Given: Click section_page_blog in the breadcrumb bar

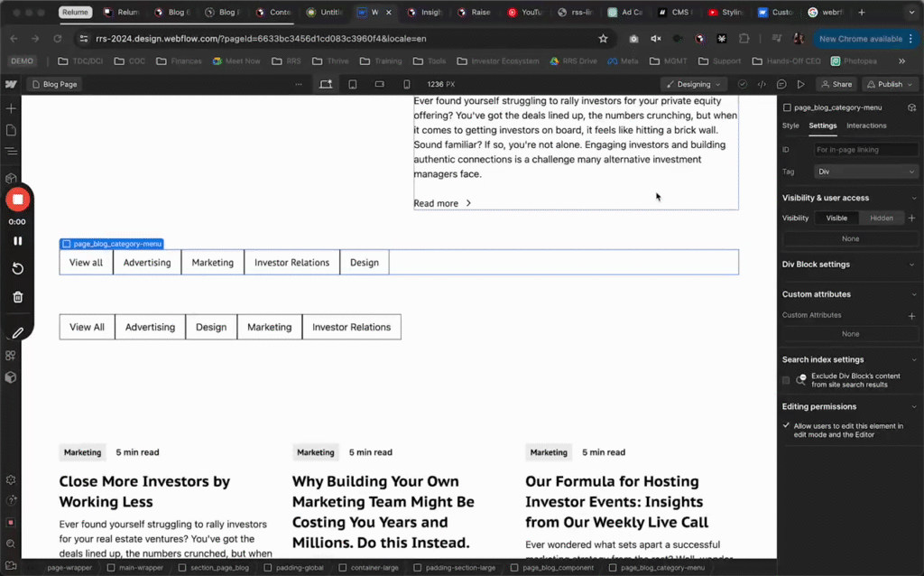Looking at the screenshot, I should 213,568.
